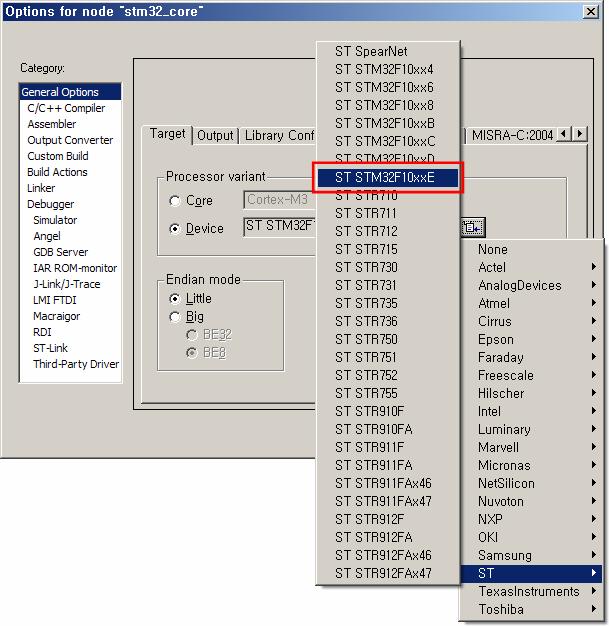Choose Big endian mode
Screen dimensions: 609x626
[x=175, y=317]
